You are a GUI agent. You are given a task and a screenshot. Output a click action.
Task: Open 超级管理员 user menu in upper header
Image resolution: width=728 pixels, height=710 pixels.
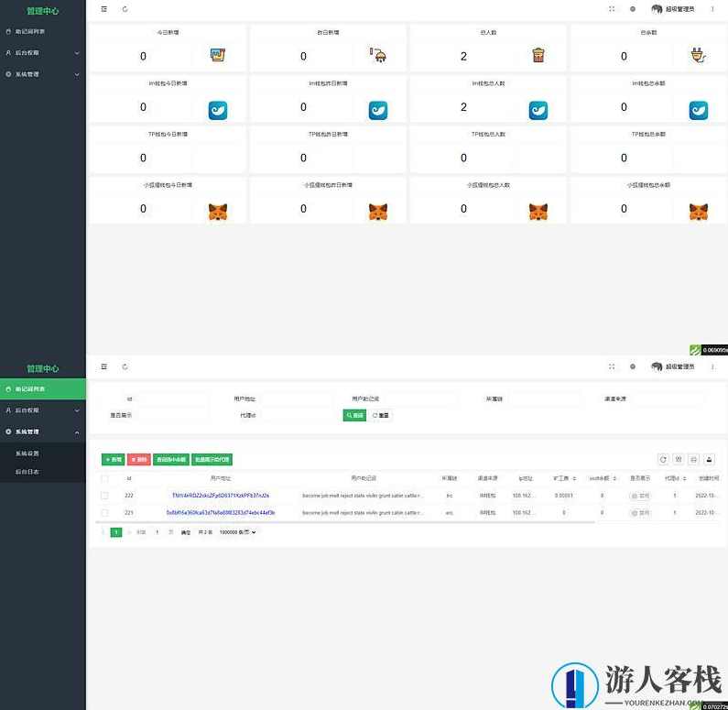(673, 9)
